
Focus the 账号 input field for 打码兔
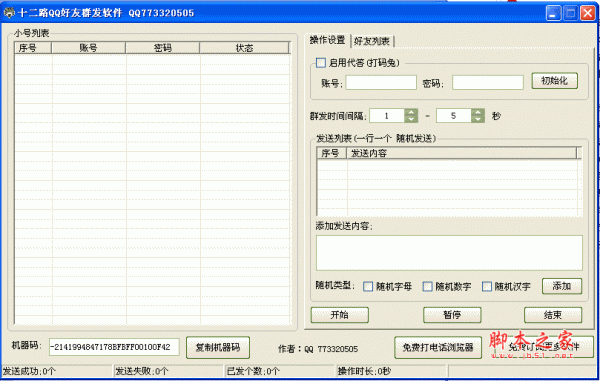381,83
